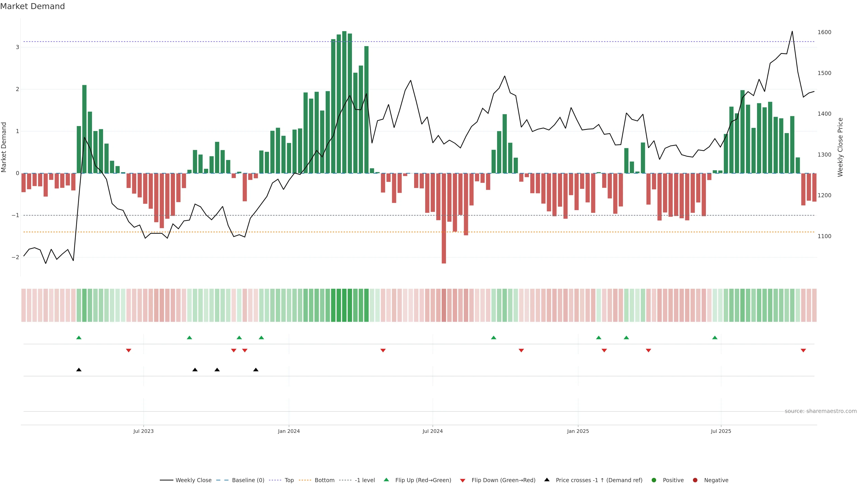Viewport: 868px width, 488px height.
Task: Click the source: sharemaestro.com text
Action: [x=821, y=411]
